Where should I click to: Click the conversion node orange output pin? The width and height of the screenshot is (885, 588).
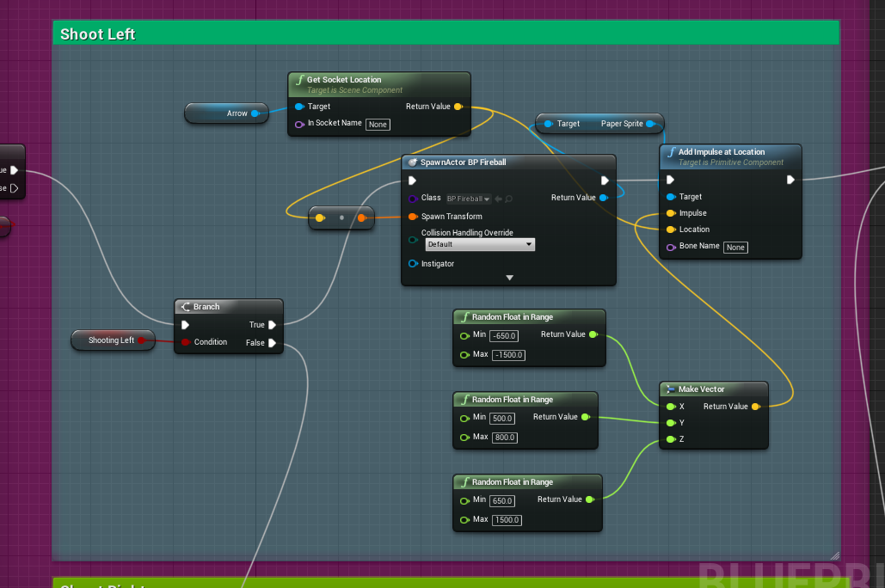coord(362,217)
